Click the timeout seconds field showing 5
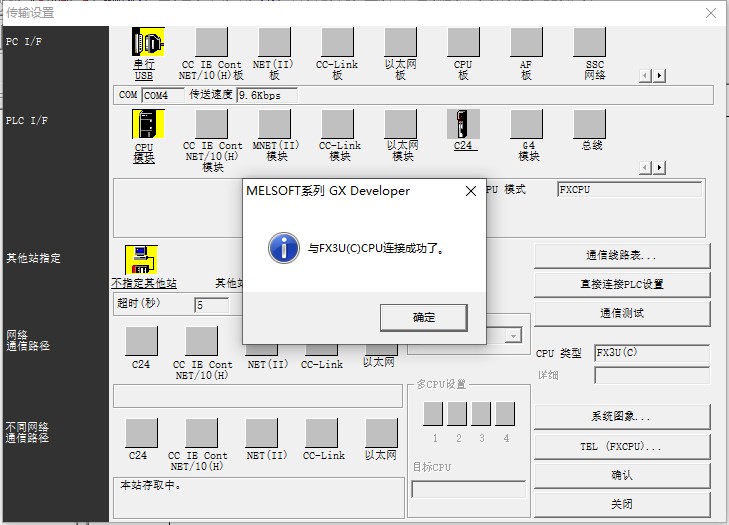 click(x=212, y=306)
